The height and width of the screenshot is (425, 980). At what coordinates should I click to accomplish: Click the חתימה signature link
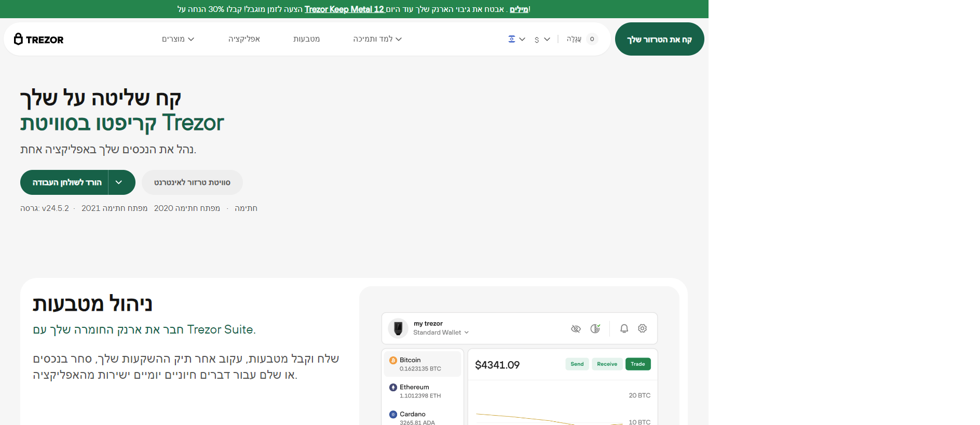(246, 208)
